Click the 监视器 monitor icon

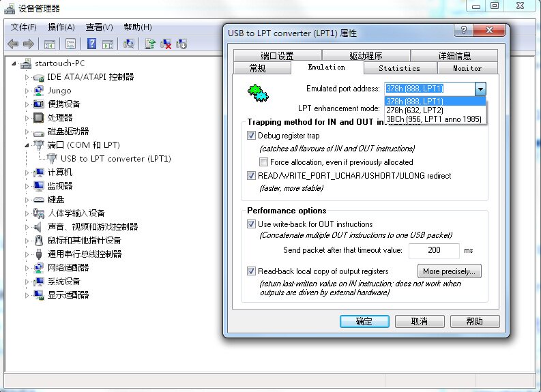point(39,186)
